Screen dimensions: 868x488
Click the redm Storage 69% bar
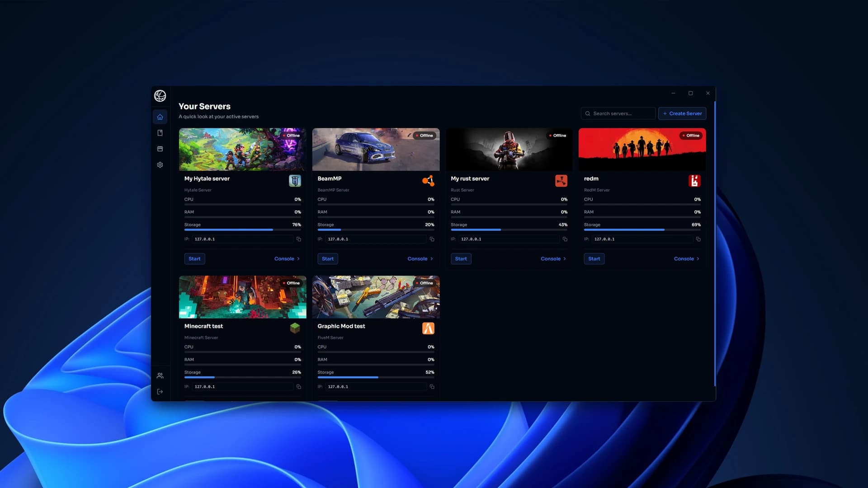pyautogui.click(x=642, y=230)
